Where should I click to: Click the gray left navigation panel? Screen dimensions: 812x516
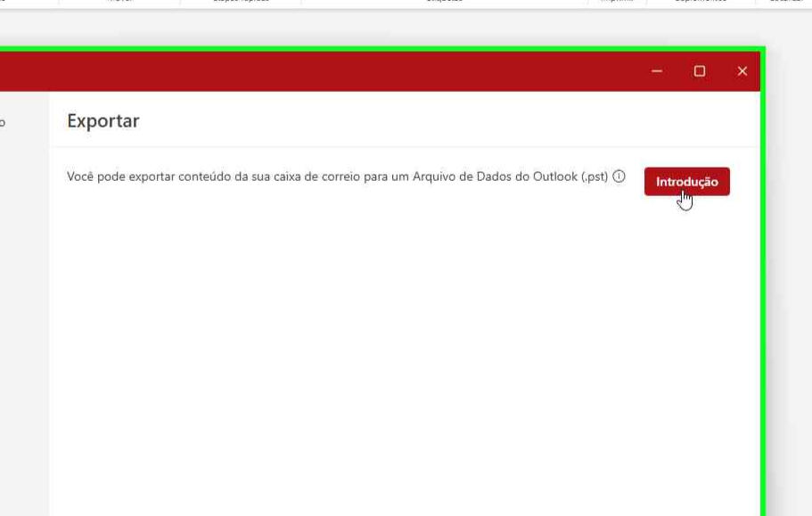24,312
